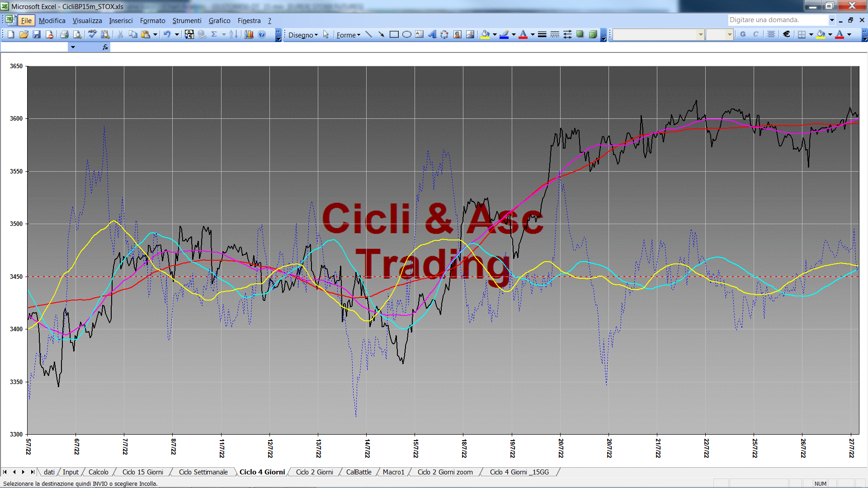Open a file with the folder icon
This screenshot has width=868, height=488.
24,34
